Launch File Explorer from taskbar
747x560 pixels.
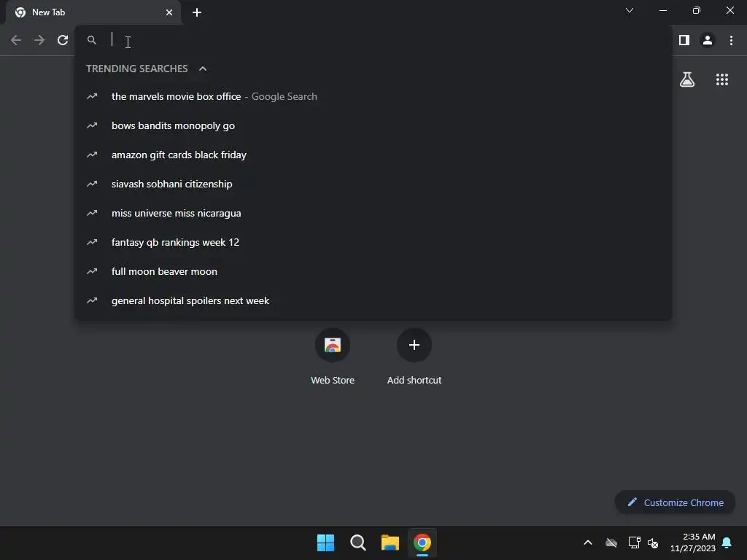point(390,542)
